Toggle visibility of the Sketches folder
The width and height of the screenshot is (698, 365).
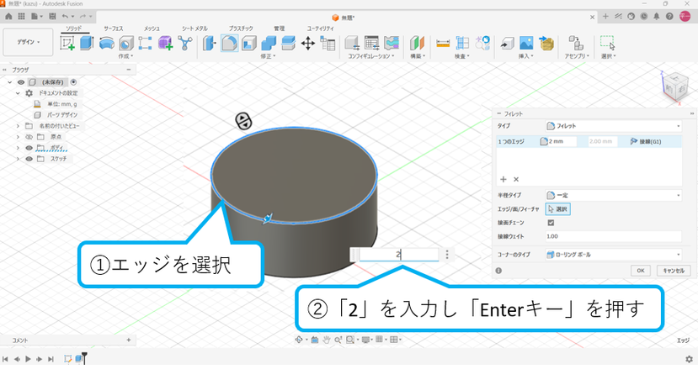click(29, 158)
